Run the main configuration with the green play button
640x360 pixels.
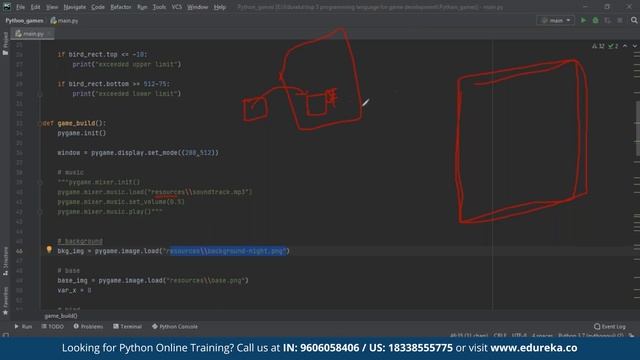click(x=583, y=20)
